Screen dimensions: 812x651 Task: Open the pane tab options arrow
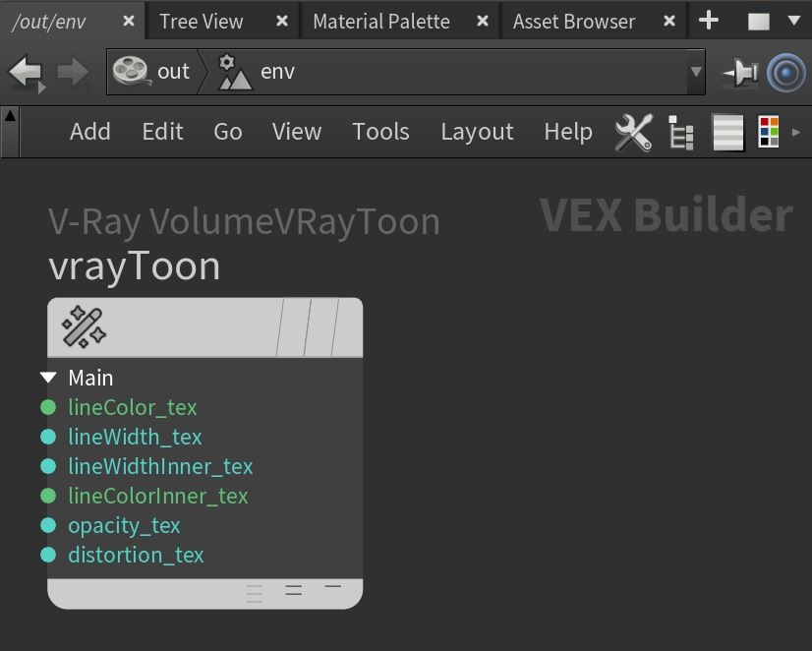point(794,21)
